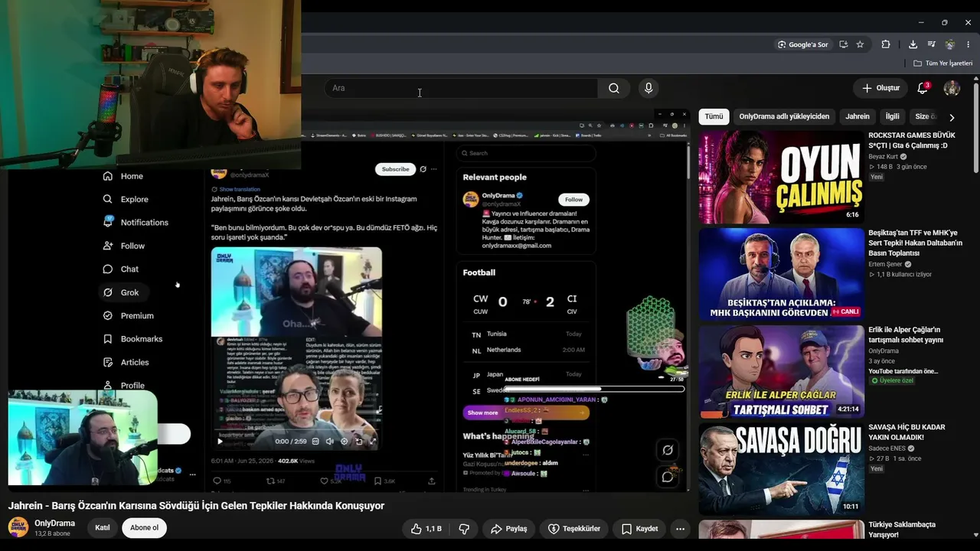Open the Erlik ile Alper Çağlar thumbnail

coord(781,371)
